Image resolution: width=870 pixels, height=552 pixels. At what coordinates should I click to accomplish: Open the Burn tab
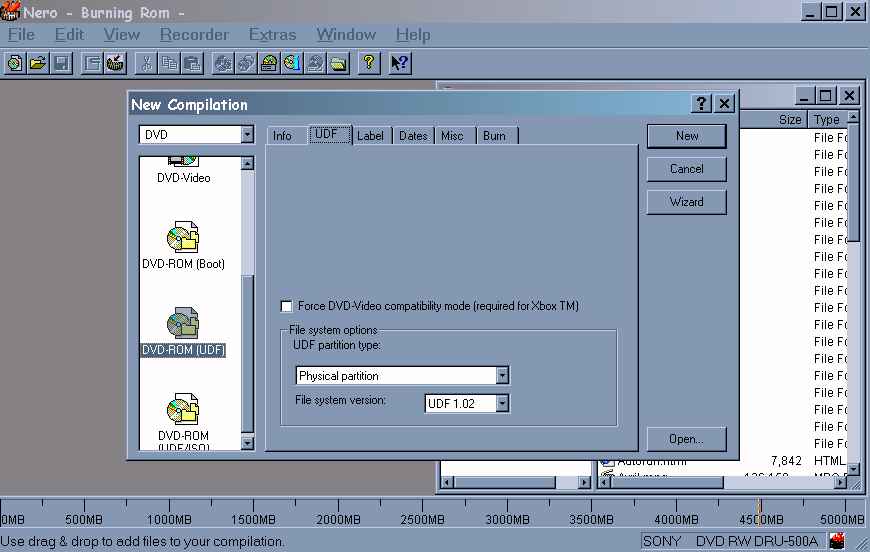pyautogui.click(x=494, y=136)
